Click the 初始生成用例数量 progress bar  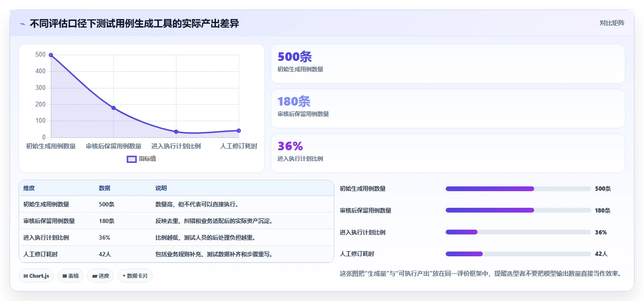click(518, 189)
